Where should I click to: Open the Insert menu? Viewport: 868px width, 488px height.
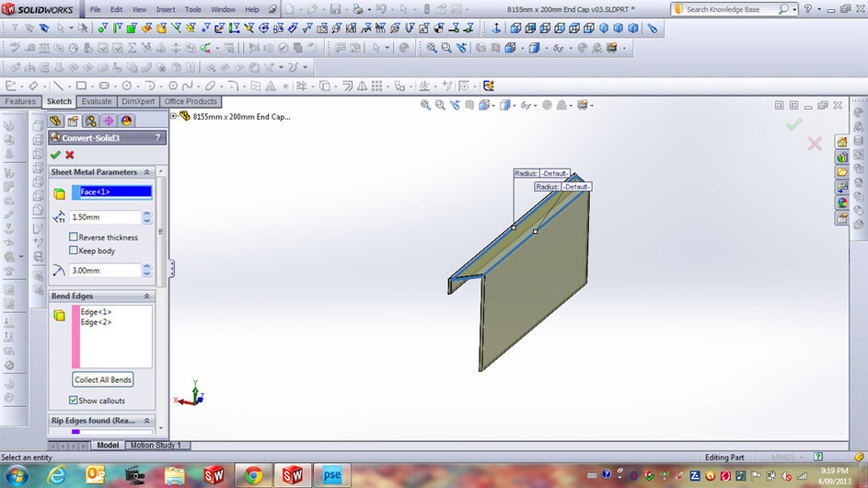pyautogui.click(x=166, y=9)
